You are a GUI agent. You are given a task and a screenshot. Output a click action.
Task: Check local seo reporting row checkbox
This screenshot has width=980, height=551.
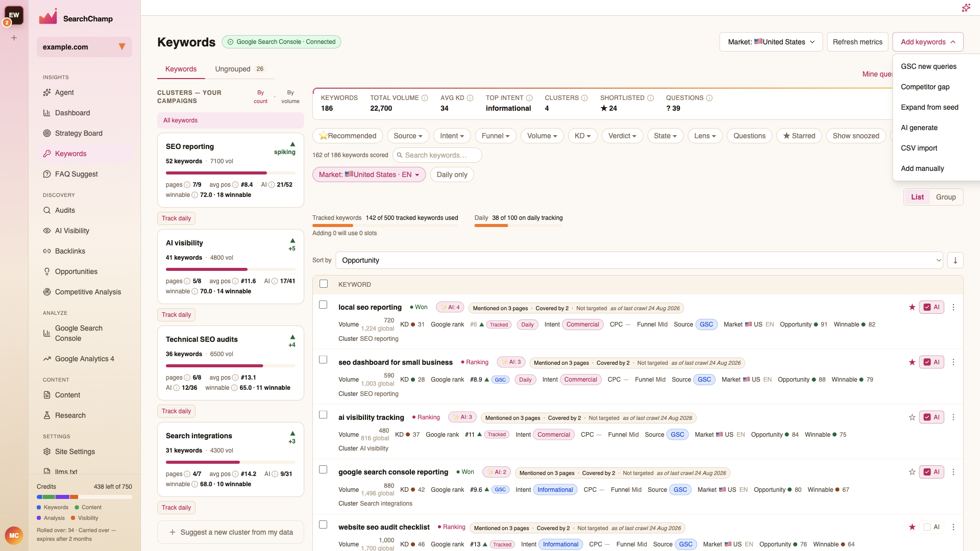coord(323,305)
